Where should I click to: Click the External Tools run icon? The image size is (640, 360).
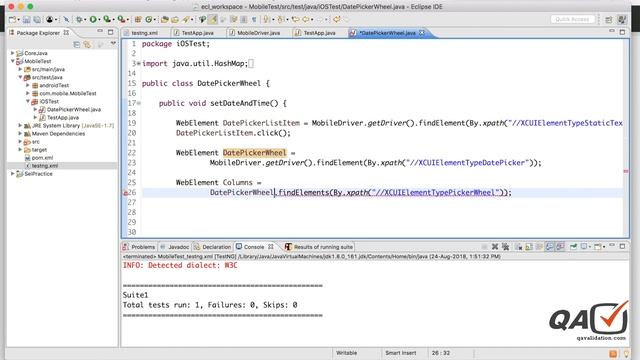point(121,19)
